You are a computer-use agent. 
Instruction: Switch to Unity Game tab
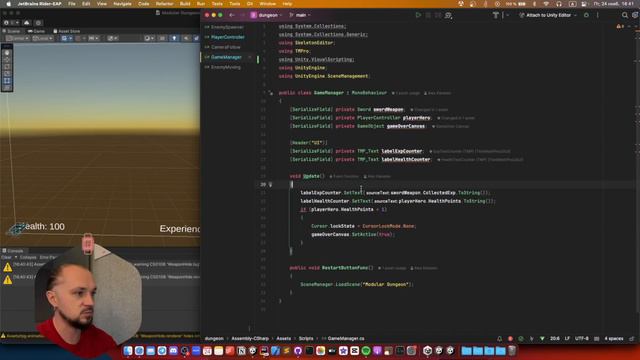coord(36,31)
